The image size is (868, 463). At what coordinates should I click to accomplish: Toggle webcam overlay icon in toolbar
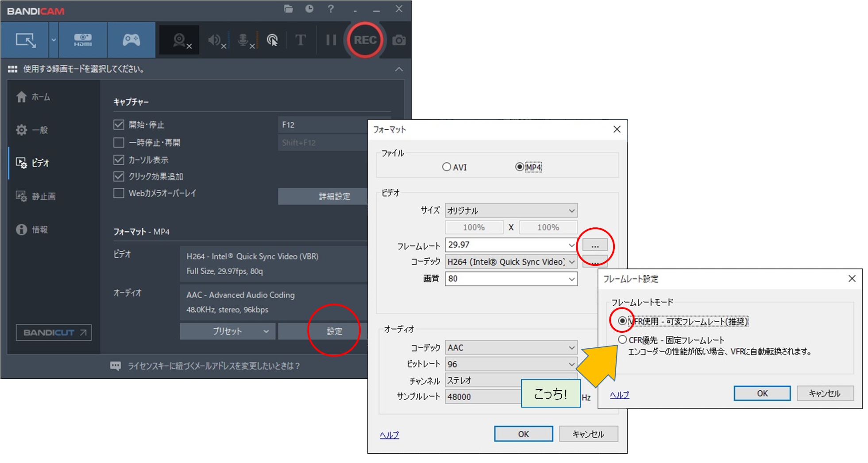click(180, 40)
